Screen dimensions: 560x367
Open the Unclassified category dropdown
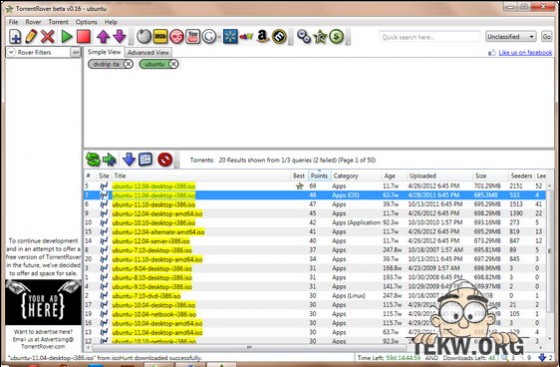click(511, 37)
